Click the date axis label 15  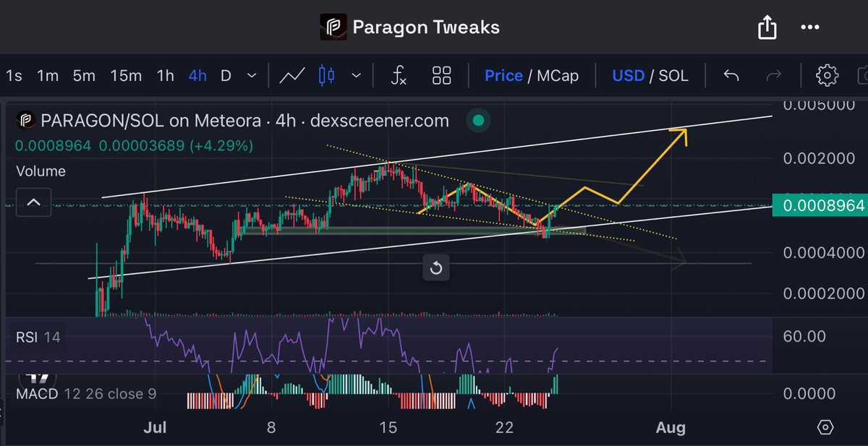click(388, 428)
